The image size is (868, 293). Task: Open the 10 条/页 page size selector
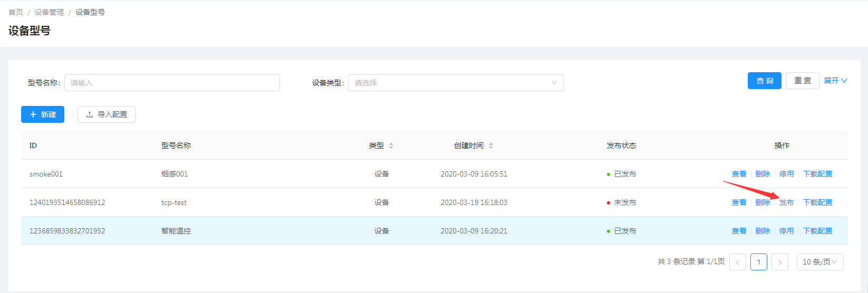coord(819,262)
